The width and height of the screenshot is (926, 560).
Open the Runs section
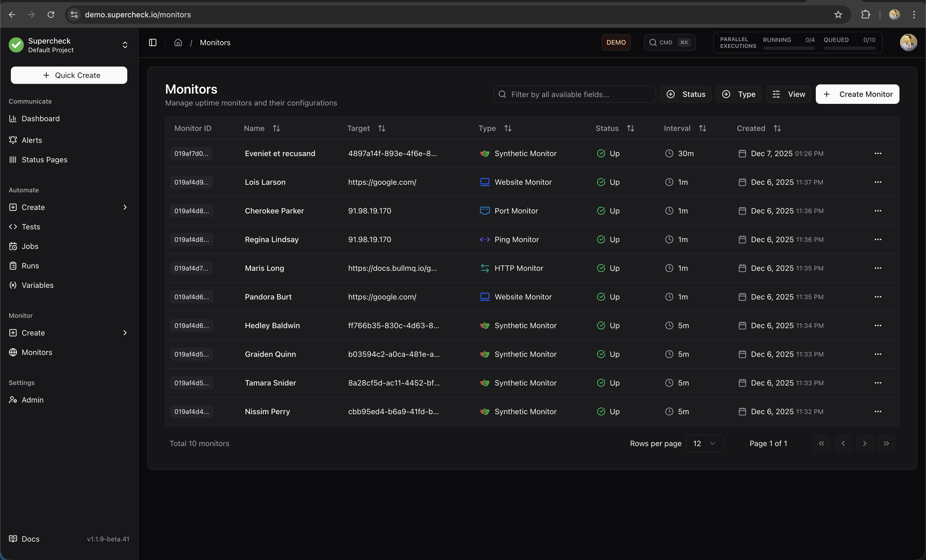coord(30,266)
